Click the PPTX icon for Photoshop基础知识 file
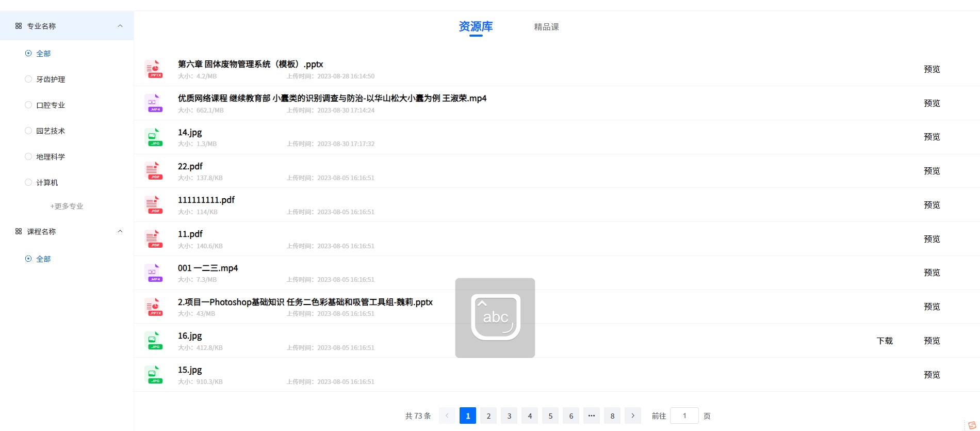Viewport: 980px width, 431px height. [154, 307]
